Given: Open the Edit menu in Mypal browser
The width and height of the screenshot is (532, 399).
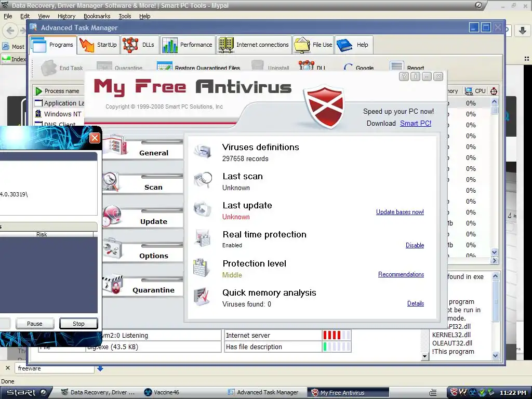Looking at the screenshot, I should point(25,16).
